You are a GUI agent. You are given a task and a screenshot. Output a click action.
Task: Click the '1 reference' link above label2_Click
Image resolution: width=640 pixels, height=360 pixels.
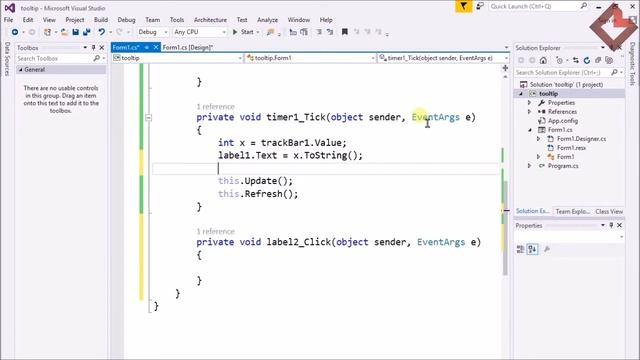[216, 231]
